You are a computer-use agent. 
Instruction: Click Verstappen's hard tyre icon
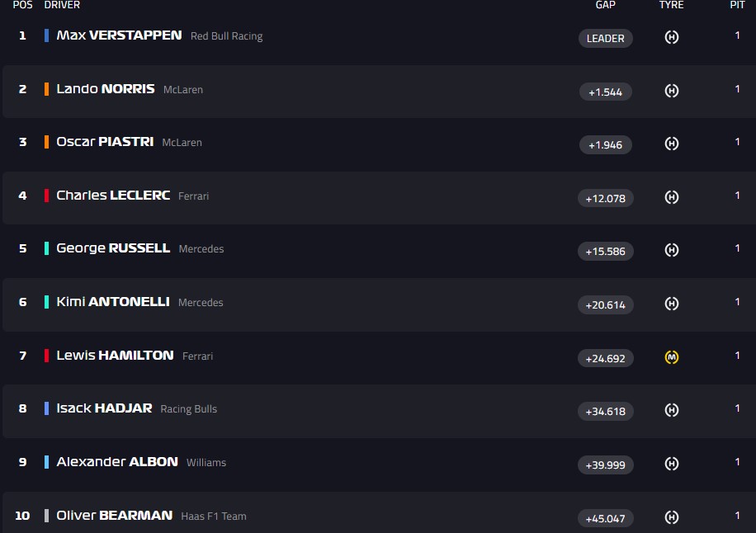tap(672, 37)
